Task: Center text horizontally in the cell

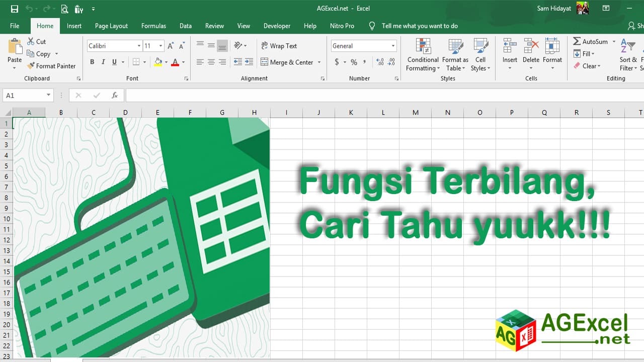Action: point(211,62)
